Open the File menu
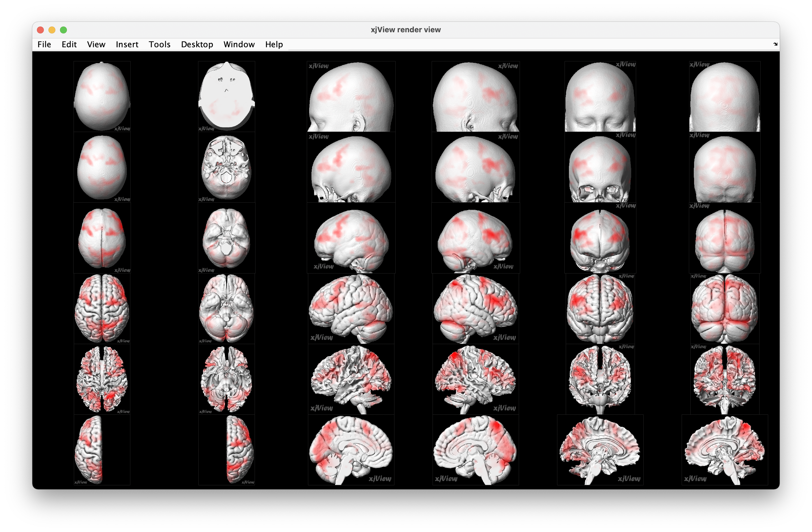 pyautogui.click(x=44, y=44)
